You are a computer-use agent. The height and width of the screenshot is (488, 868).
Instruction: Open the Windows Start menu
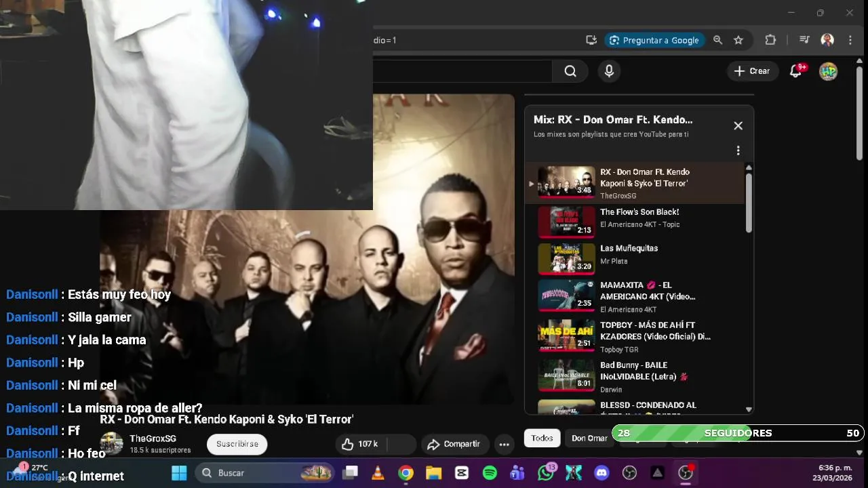(x=179, y=472)
